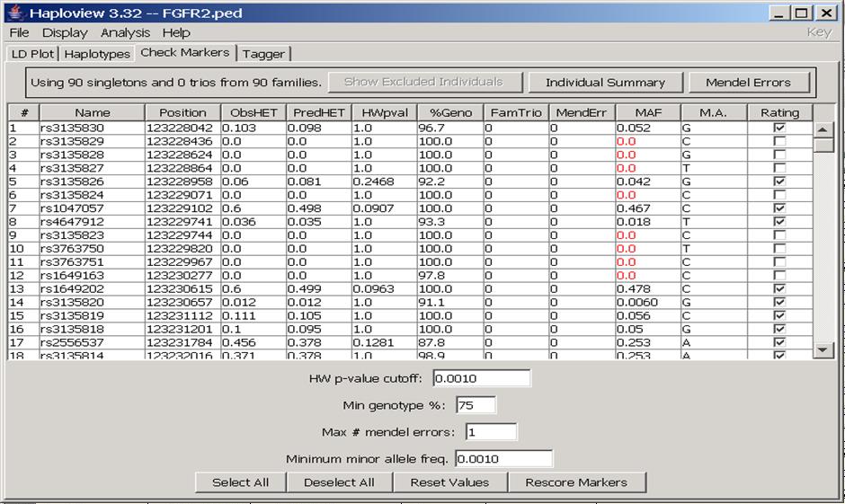Screen dimensions: 845x504
Task: Click the Deselect All button
Action: 339,482
